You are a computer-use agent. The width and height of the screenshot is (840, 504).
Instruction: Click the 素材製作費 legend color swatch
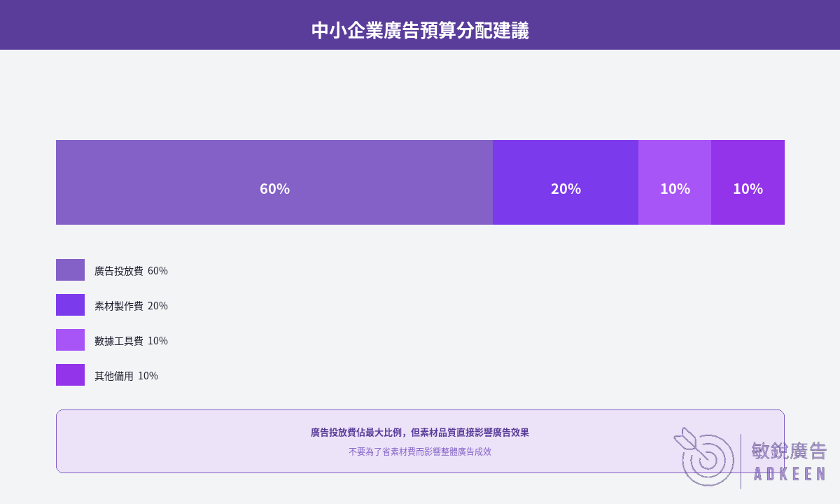[70, 305]
